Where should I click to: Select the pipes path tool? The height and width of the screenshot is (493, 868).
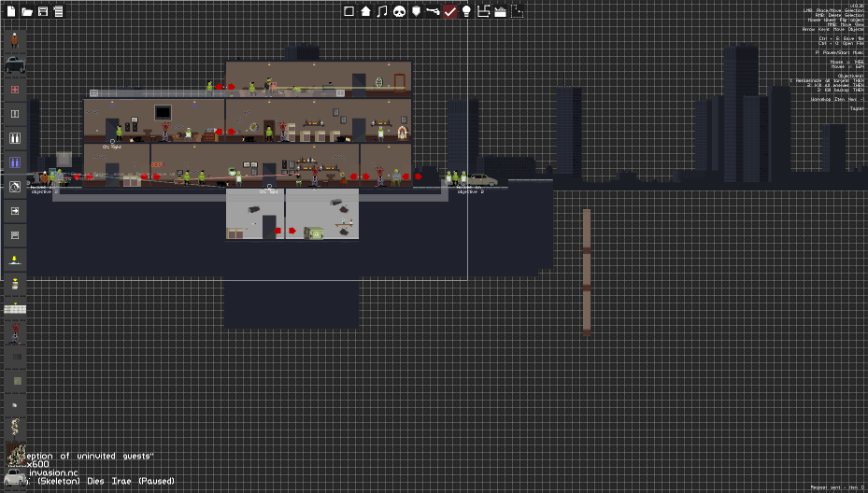483,11
